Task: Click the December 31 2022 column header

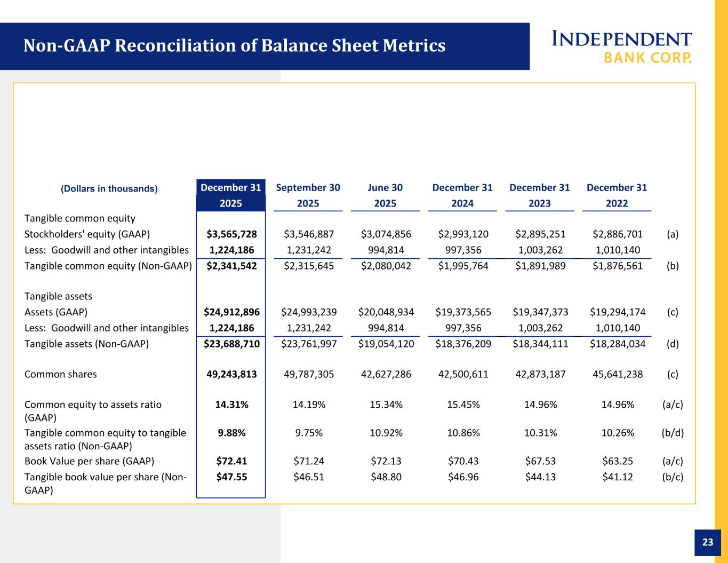Action: 617,195
